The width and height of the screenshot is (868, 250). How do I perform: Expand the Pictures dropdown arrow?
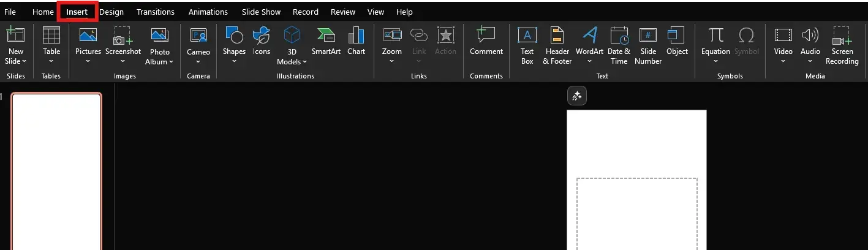[x=88, y=61]
